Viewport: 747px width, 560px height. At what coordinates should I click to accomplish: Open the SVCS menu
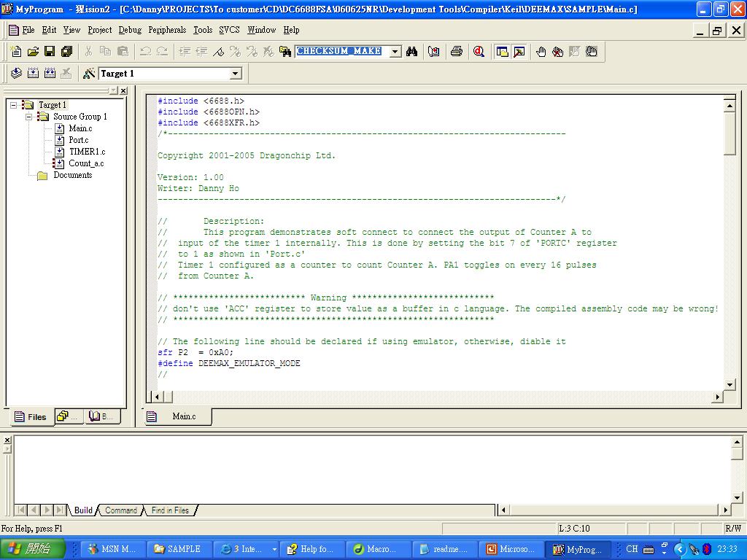(229, 30)
